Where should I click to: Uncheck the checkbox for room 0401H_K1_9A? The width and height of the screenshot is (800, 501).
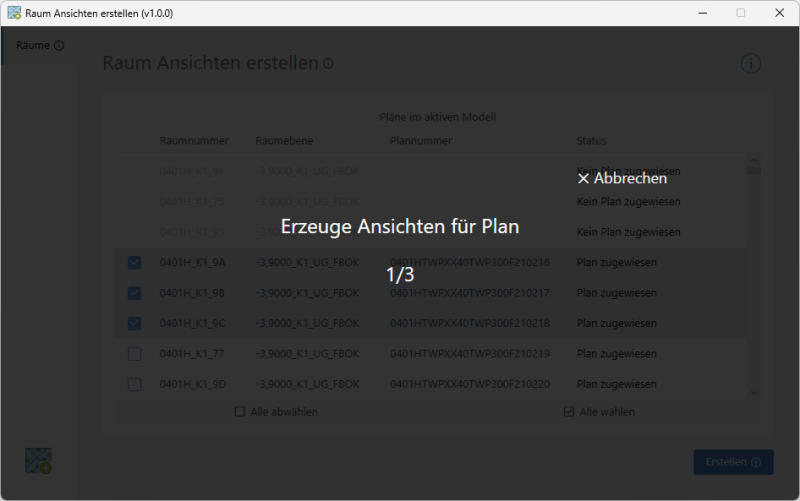pyautogui.click(x=134, y=263)
